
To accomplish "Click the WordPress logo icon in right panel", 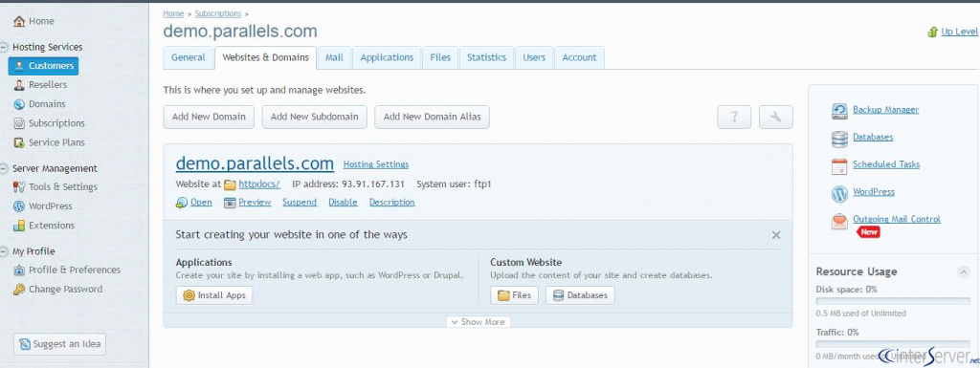I will 839,193.
